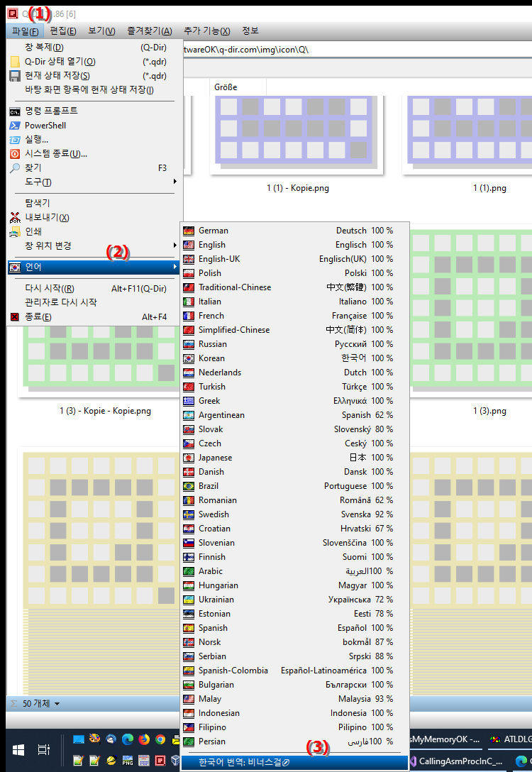Click the German flag icon
Screen dimensions: 532x772
pyautogui.click(x=189, y=231)
